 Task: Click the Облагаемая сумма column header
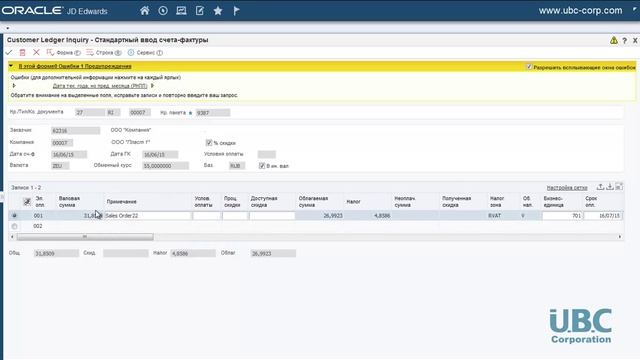pos(313,202)
